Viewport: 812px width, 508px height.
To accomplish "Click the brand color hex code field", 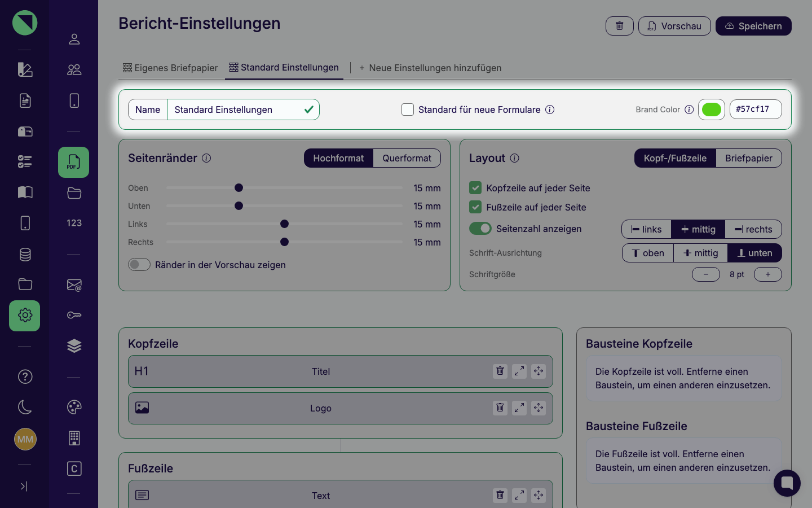I will point(756,110).
